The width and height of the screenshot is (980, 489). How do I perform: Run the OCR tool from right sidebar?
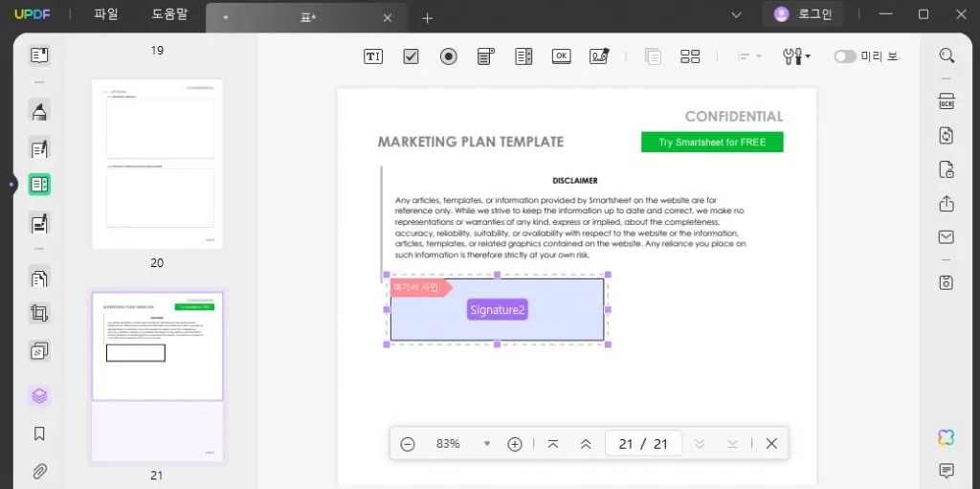pyautogui.click(x=947, y=102)
